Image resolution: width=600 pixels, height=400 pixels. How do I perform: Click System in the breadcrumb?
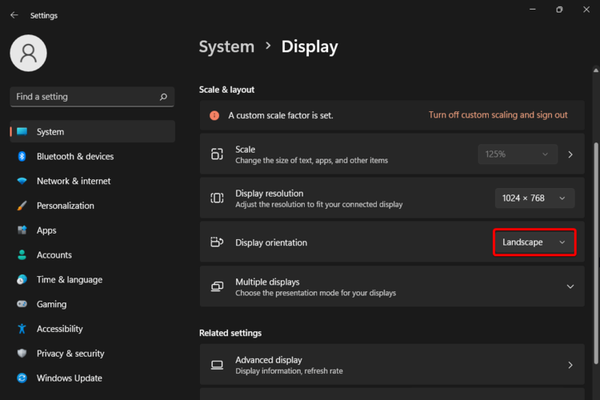[x=227, y=47]
